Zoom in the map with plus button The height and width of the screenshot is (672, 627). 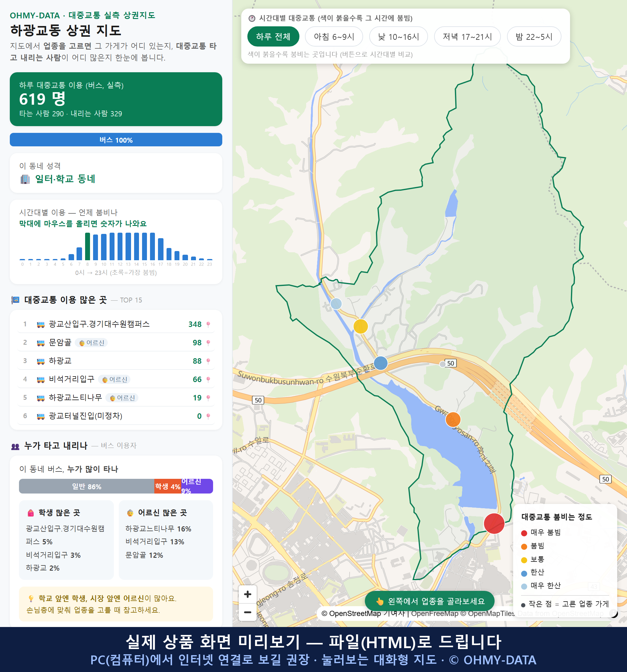pyautogui.click(x=247, y=594)
